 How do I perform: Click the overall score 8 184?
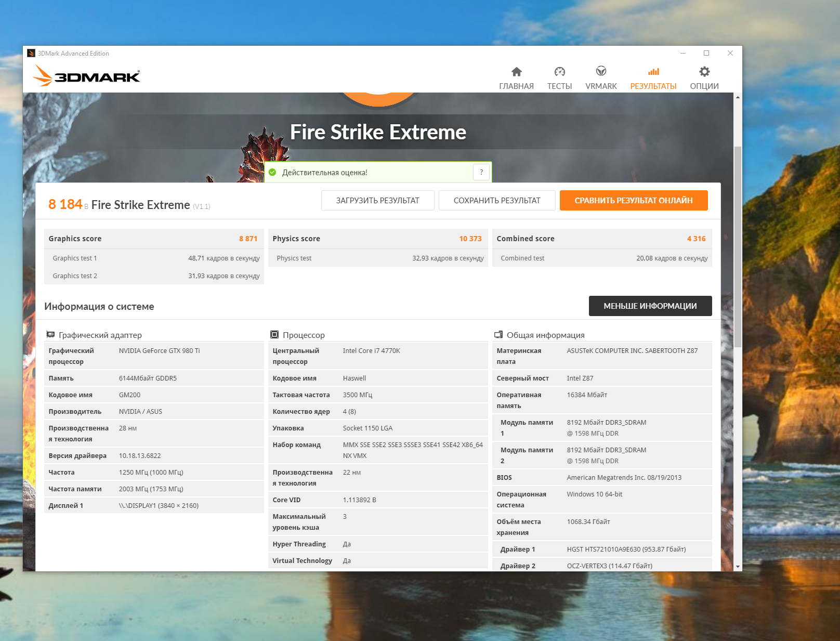coord(65,204)
